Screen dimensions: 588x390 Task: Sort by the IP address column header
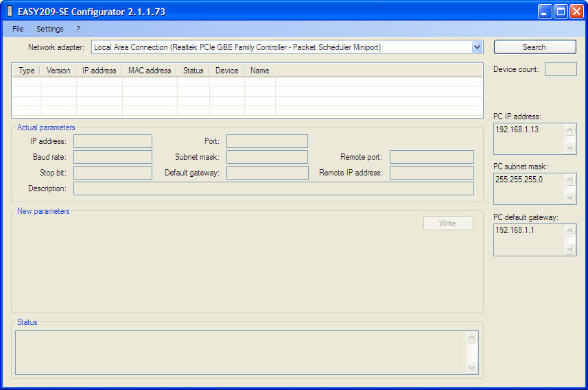click(99, 71)
